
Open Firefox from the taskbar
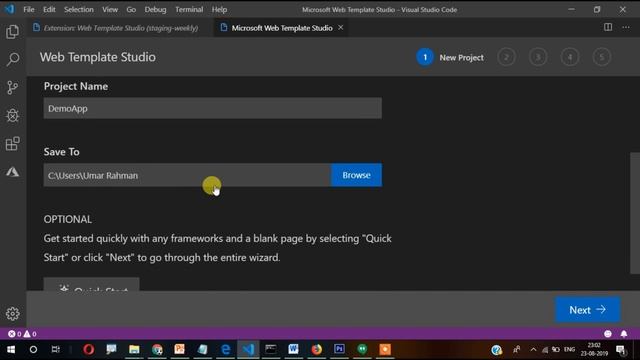click(x=316, y=349)
